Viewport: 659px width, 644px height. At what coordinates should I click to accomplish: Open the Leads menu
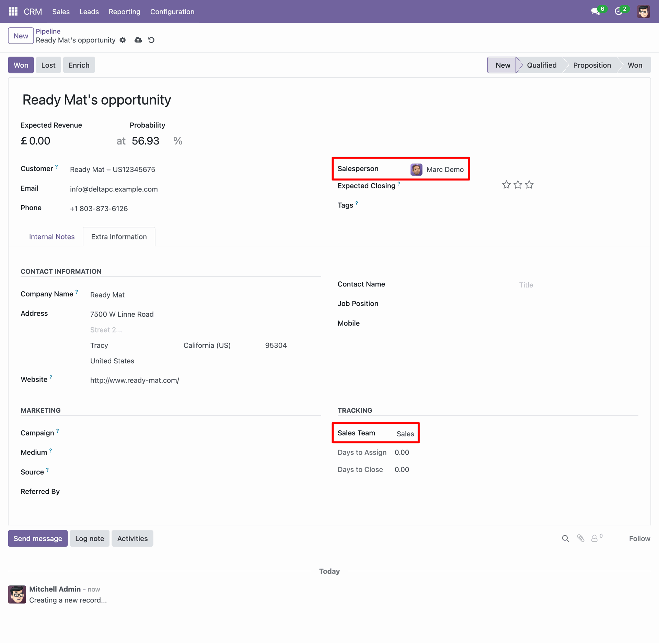click(x=89, y=12)
